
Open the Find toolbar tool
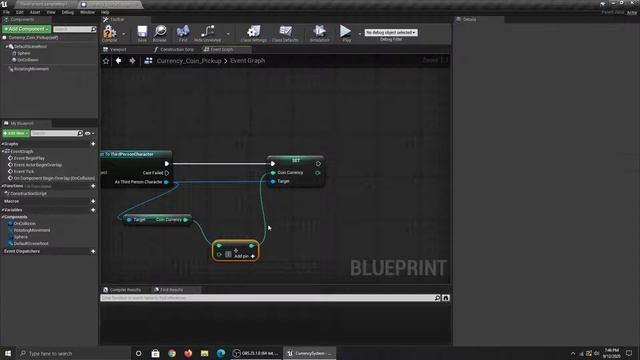(x=183, y=33)
